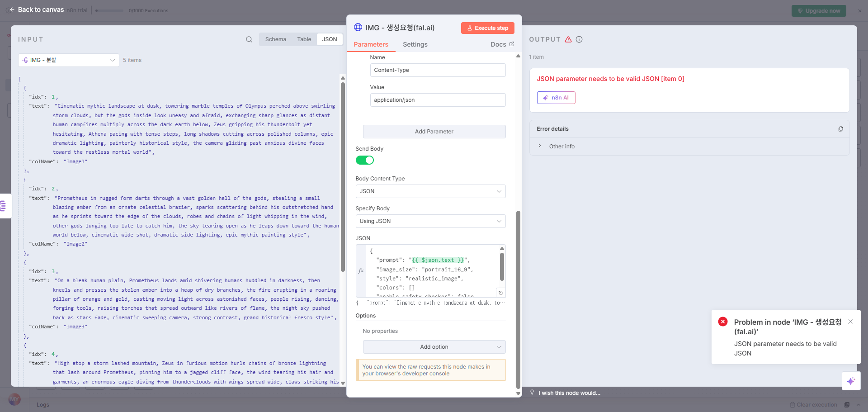Image resolution: width=868 pixels, height=412 pixels.
Task: Open the input panel search
Action: [x=249, y=39]
